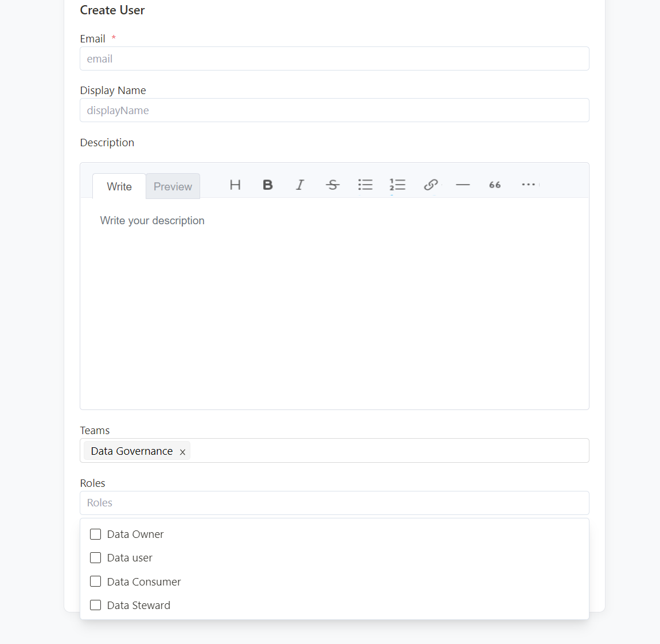Check the Data user role

click(96, 558)
